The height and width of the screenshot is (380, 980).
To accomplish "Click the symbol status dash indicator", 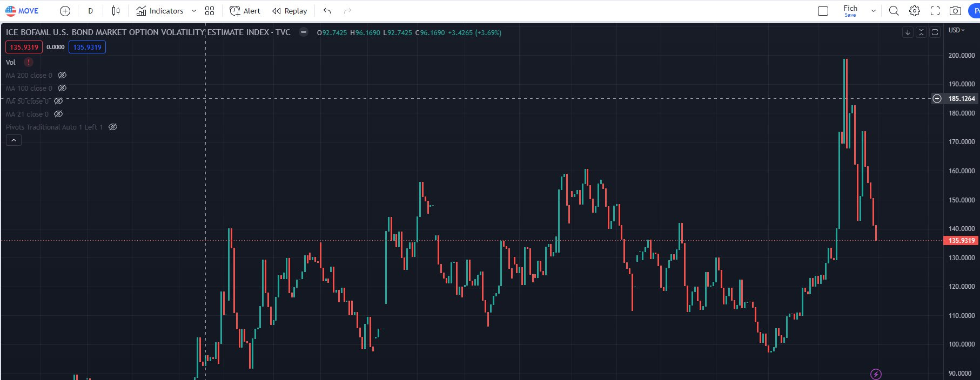I will coord(304,32).
